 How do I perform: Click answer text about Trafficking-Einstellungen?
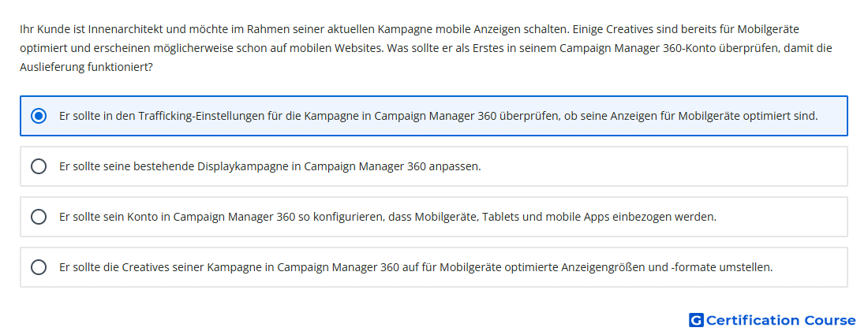(439, 116)
